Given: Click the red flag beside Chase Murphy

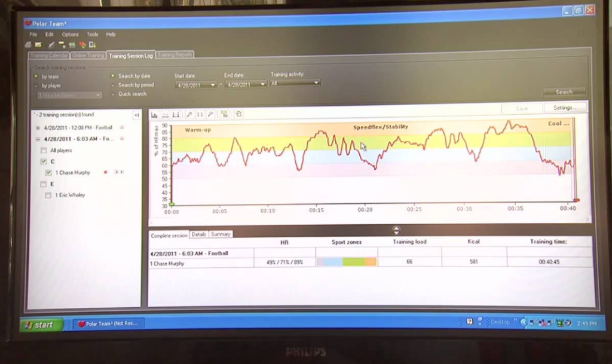Looking at the screenshot, I should [x=105, y=172].
